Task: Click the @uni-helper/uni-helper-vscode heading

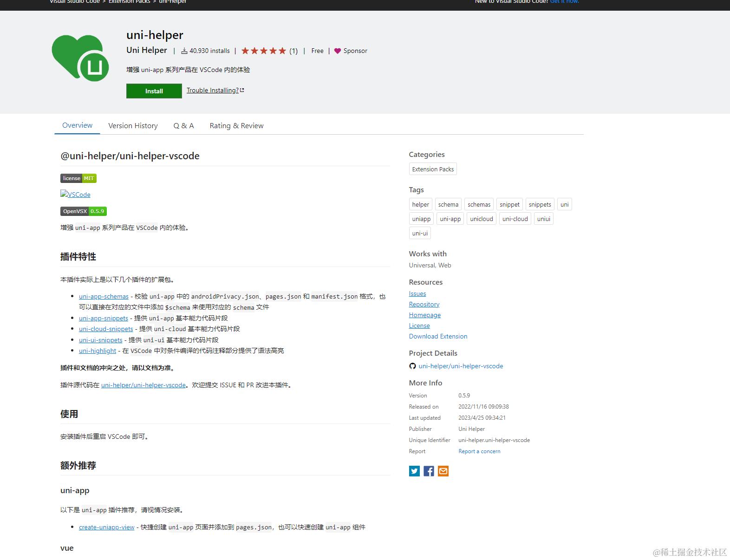Action: click(130, 156)
